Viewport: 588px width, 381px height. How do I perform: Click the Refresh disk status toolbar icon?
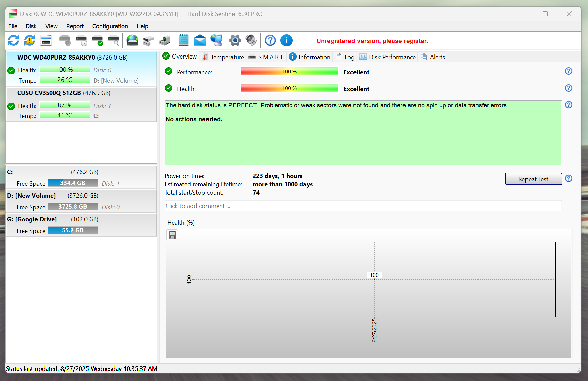pyautogui.click(x=14, y=41)
